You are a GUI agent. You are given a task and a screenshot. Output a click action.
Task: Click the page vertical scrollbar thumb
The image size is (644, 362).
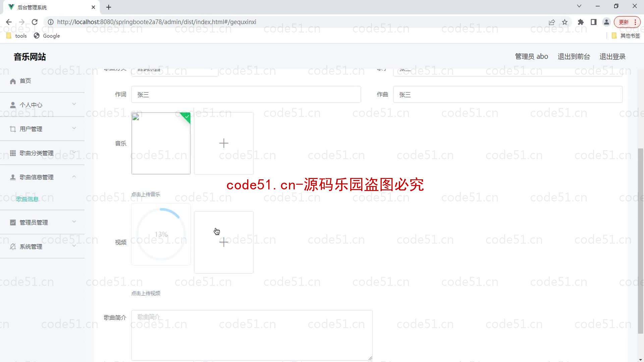tap(640, 241)
